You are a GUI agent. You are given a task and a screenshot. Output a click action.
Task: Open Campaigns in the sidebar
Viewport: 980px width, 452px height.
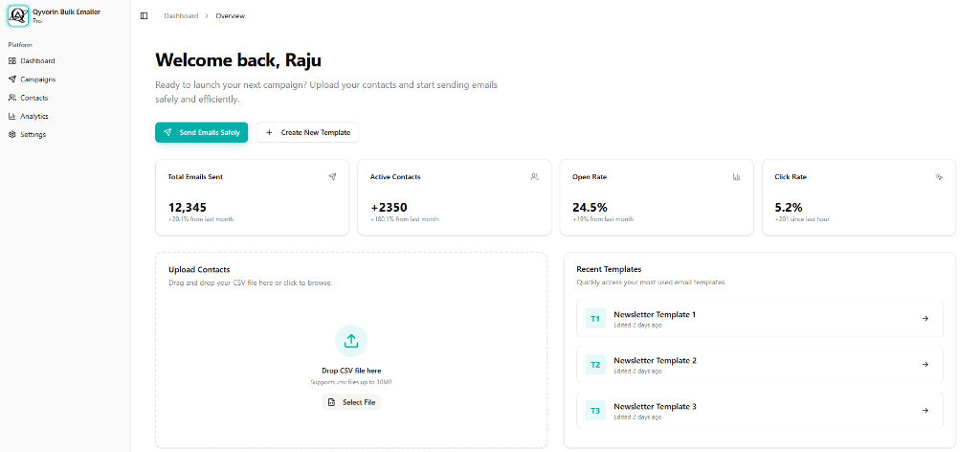pyautogui.click(x=66, y=79)
